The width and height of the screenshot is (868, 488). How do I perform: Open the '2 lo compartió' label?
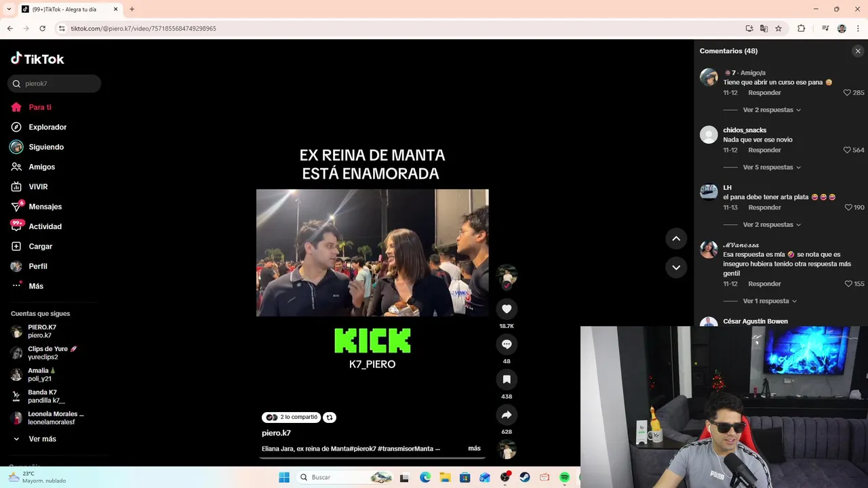coord(291,418)
